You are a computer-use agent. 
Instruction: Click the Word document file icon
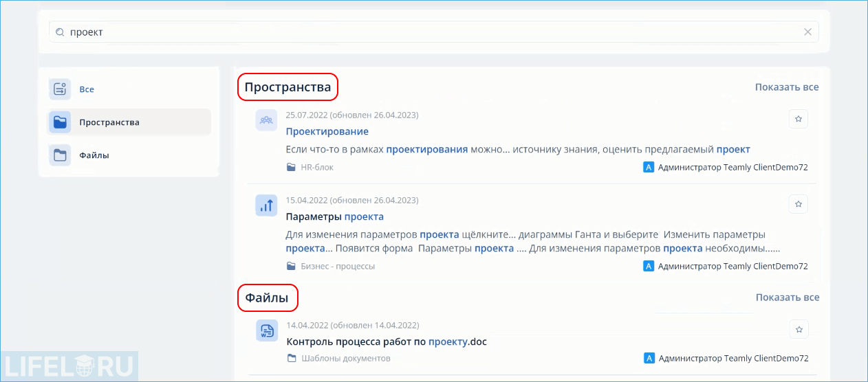click(266, 331)
